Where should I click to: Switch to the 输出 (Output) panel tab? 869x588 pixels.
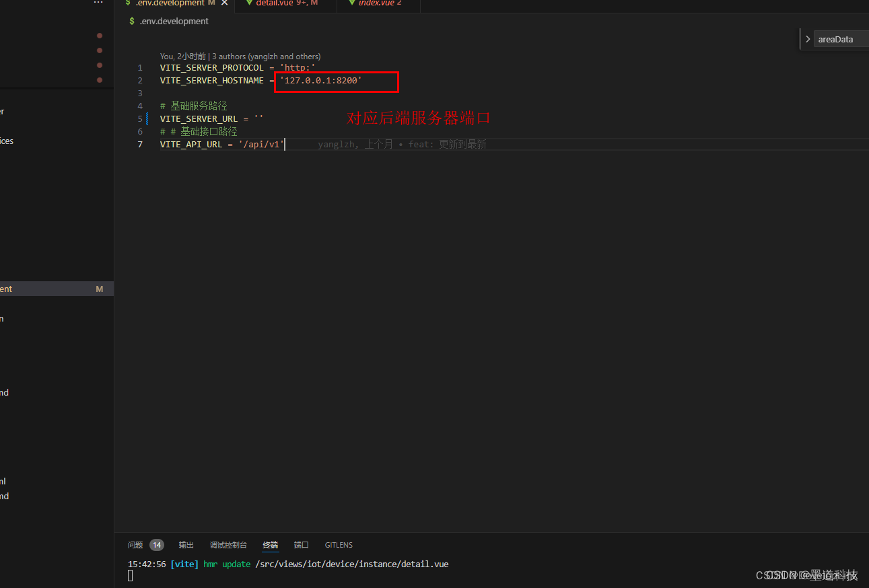coord(186,545)
